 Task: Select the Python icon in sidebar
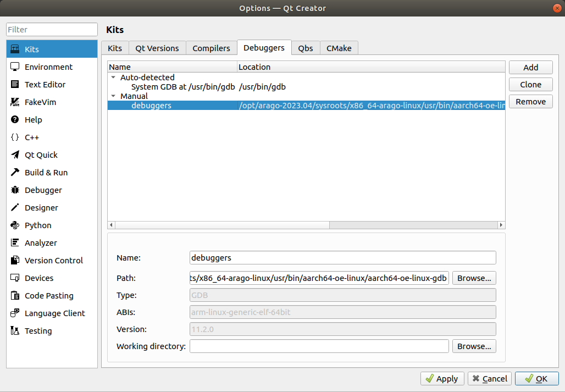click(x=15, y=225)
